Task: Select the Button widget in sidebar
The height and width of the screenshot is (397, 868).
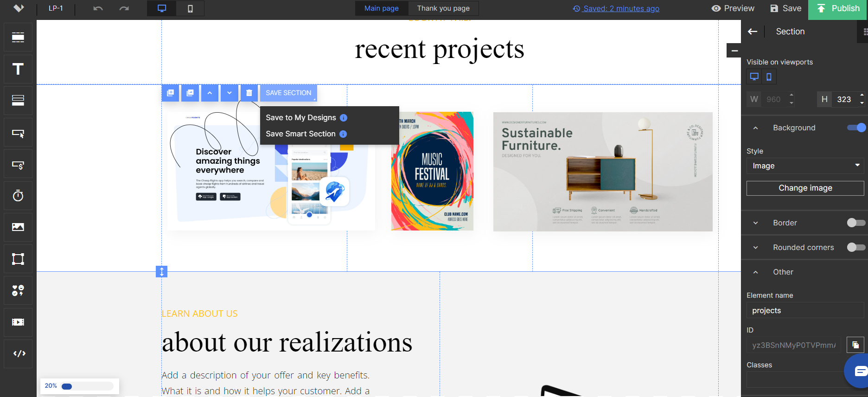Action: point(18,133)
